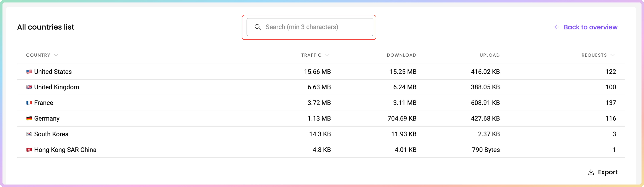Viewport: 644px width, 187px height.
Task: Select the Germany row name
Action: [47, 118]
